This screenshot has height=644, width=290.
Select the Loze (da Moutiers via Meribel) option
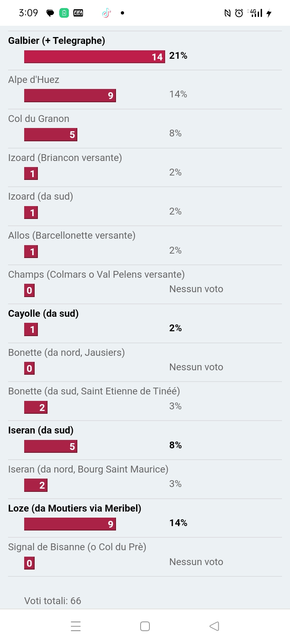tap(75, 508)
